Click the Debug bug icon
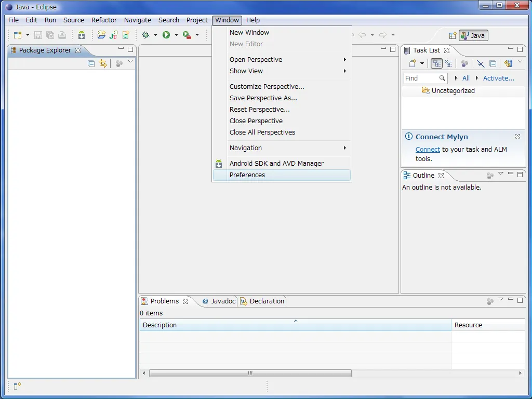This screenshot has height=399, width=532. click(146, 35)
